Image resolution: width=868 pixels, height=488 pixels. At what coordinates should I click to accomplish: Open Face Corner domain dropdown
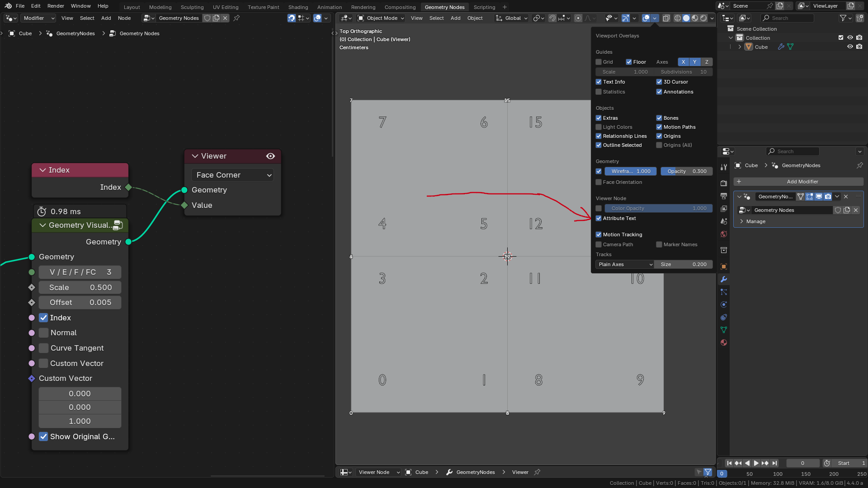[233, 175]
